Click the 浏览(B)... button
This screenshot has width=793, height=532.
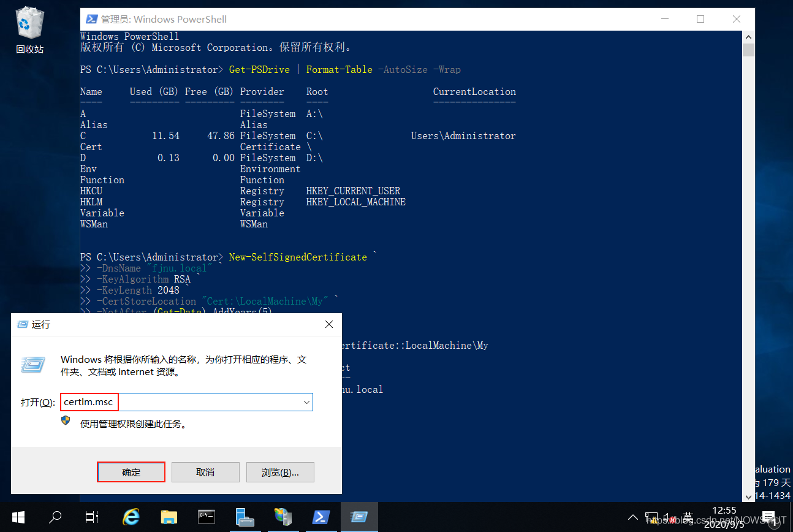coord(280,472)
